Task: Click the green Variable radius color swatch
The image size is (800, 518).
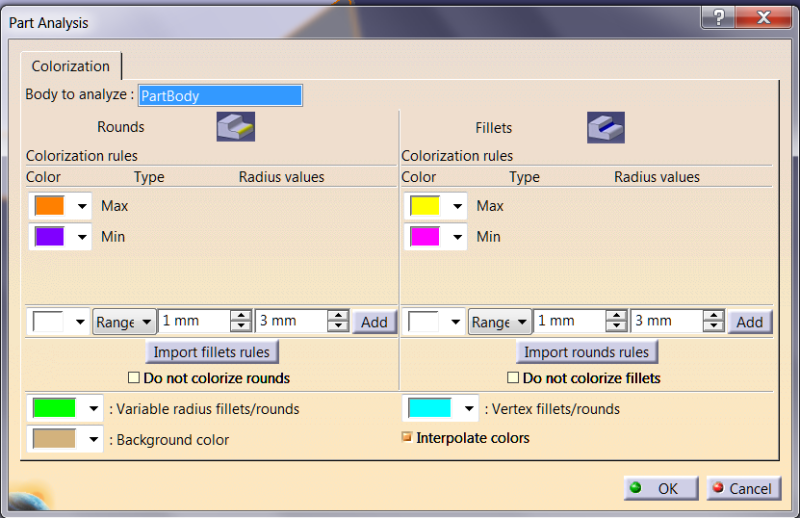Action: (x=54, y=408)
